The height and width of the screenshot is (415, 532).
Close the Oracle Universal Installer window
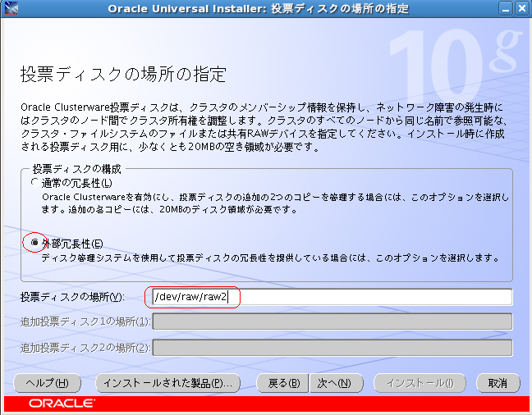(522, 8)
